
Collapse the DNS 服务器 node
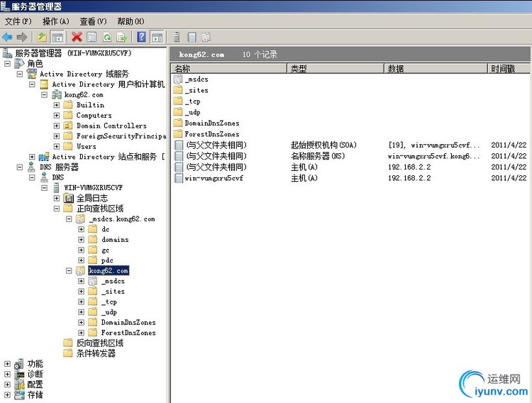20,167
